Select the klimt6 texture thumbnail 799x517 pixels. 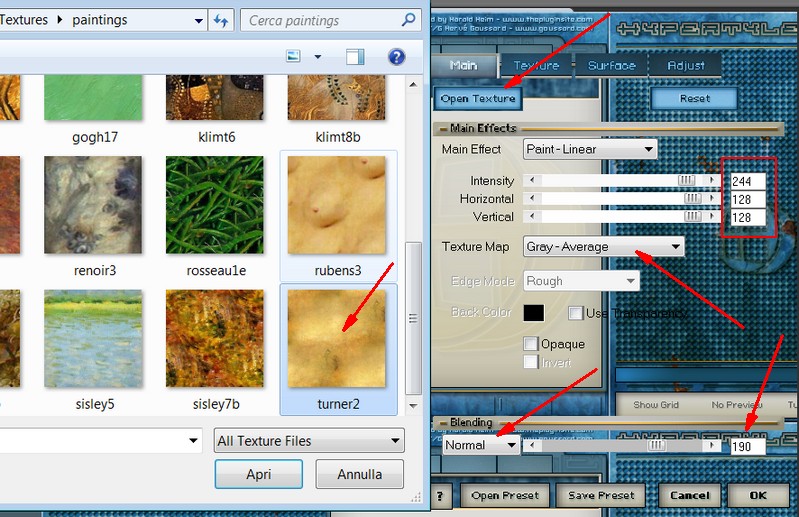[x=215, y=98]
